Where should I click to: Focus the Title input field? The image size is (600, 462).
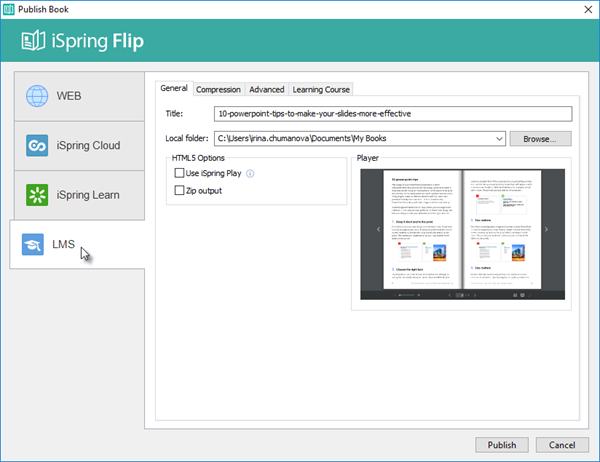(393, 114)
